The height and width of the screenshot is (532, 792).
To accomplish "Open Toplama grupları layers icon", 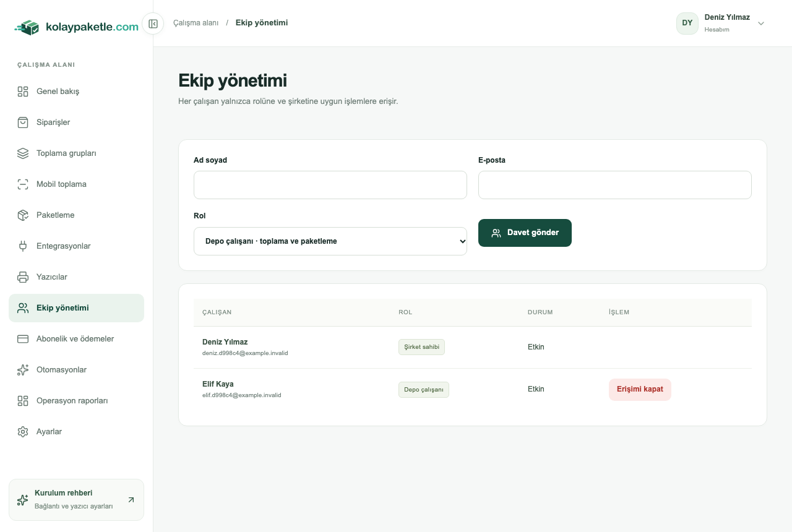I will click(23, 153).
